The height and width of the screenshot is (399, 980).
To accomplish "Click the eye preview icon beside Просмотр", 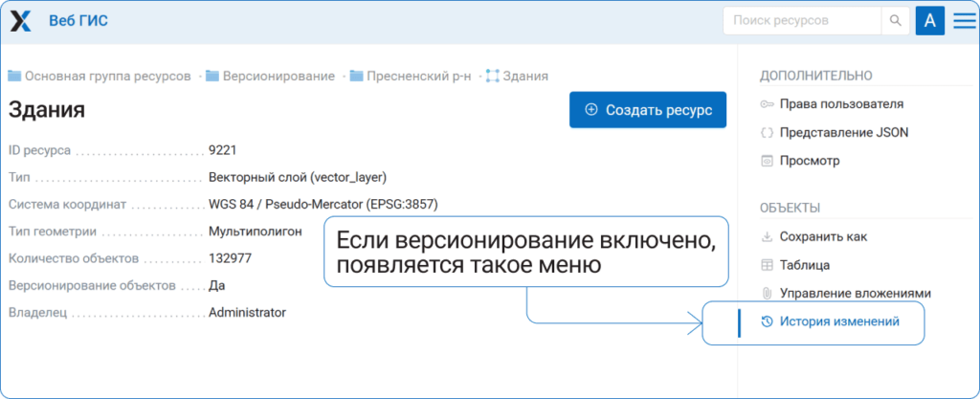I will click(x=767, y=161).
